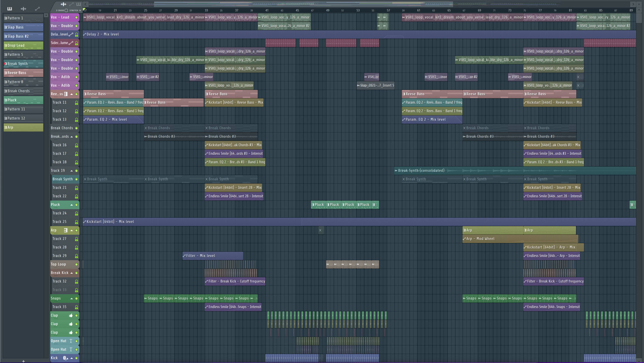Collapse the Ree..ss track group
The width and height of the screenshot is (644, 363).
[x=71, y=94]
